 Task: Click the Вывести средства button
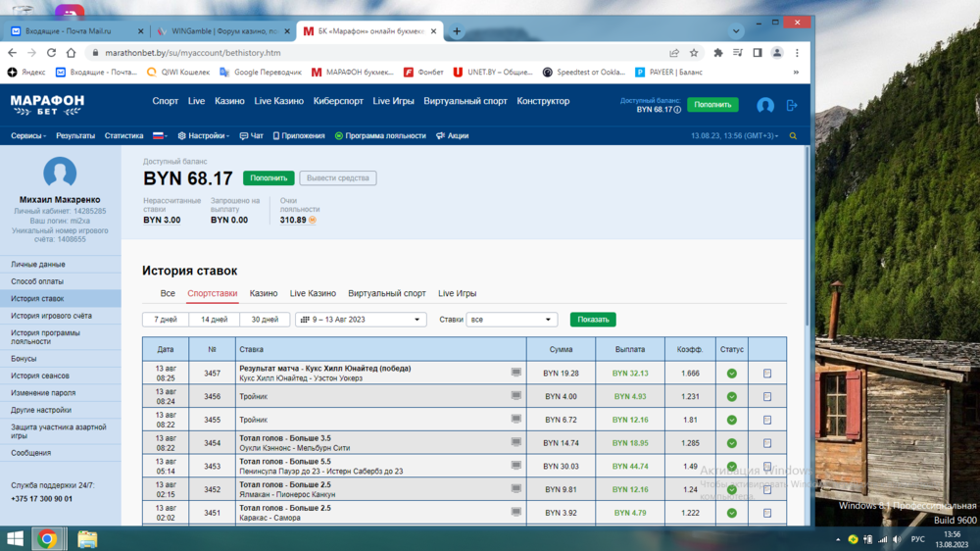click(x=337, y=178)
